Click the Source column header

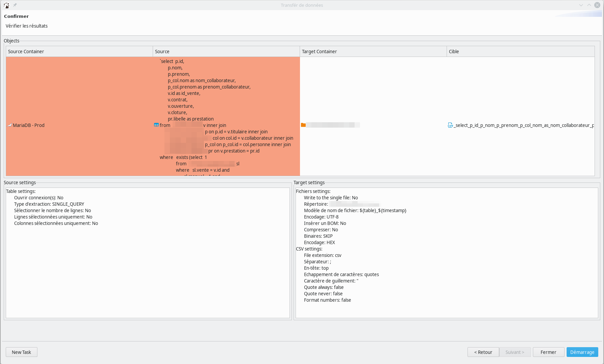pos(226,52)
